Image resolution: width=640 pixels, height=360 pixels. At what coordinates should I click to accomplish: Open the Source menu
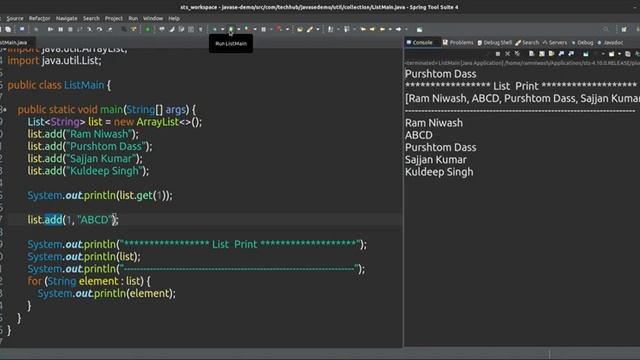[15, 18]
